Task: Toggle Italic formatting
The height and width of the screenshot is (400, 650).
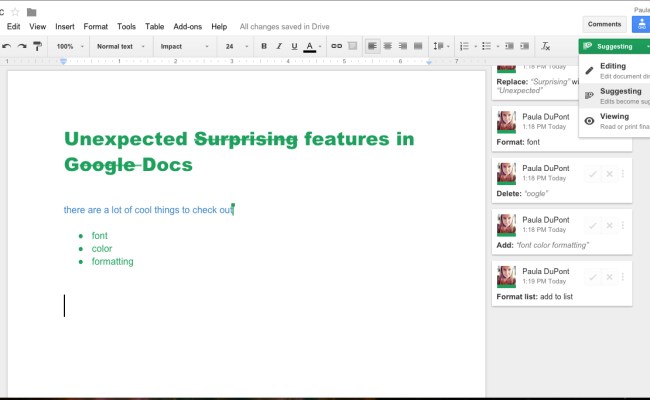Action: 279,46
